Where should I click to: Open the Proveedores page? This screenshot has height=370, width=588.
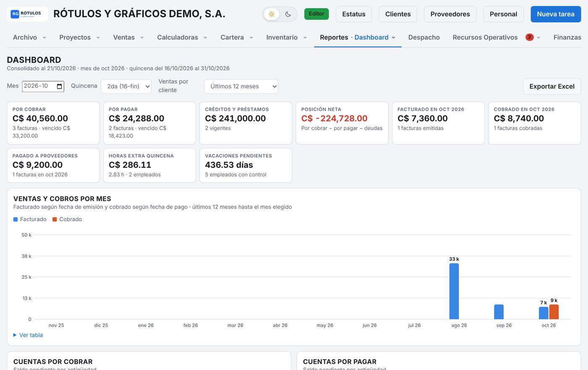450,14
